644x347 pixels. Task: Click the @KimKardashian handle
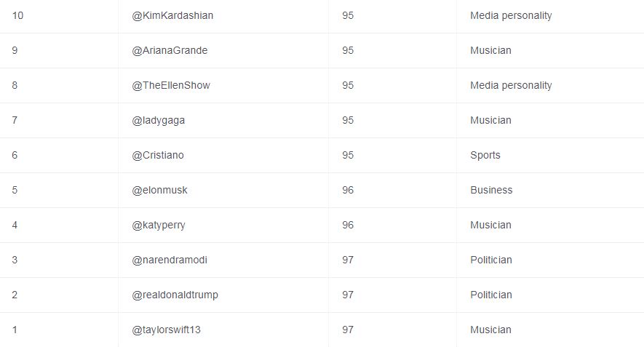(x=172, y=15)
